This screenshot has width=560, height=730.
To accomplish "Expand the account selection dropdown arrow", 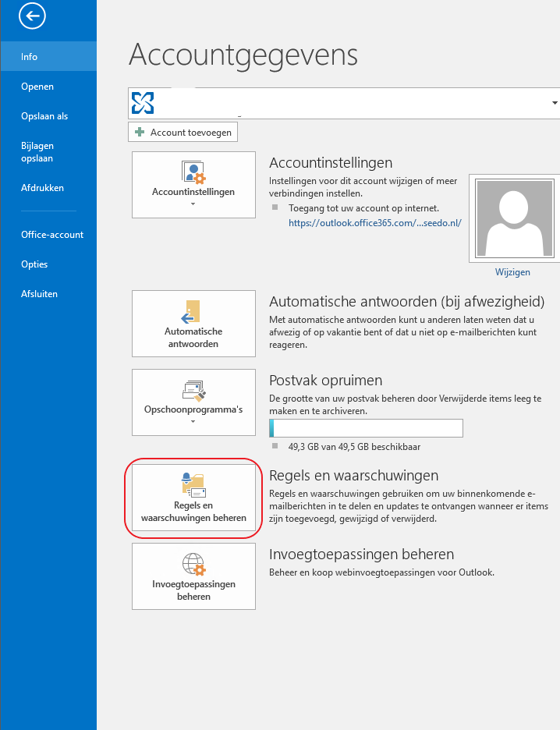I will click(555, 103).
